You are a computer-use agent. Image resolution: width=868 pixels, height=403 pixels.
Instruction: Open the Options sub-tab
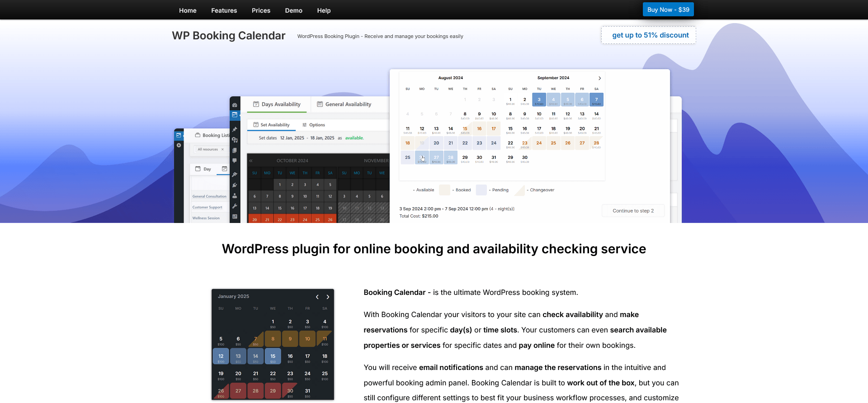point(313,125)
